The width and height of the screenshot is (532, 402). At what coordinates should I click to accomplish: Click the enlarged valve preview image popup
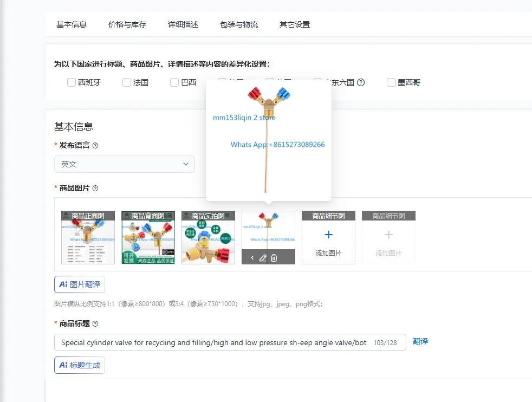click(269, 140)
